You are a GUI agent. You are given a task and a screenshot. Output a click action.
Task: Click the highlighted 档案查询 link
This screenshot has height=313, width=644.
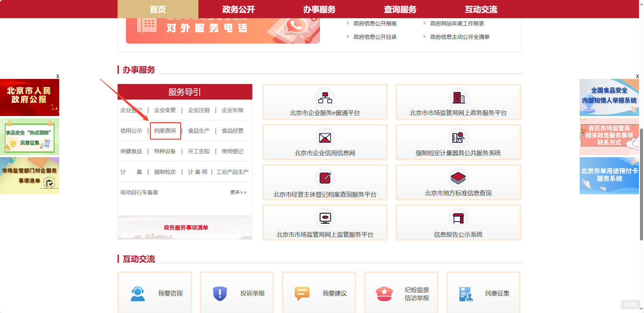[x=165, y=131]
